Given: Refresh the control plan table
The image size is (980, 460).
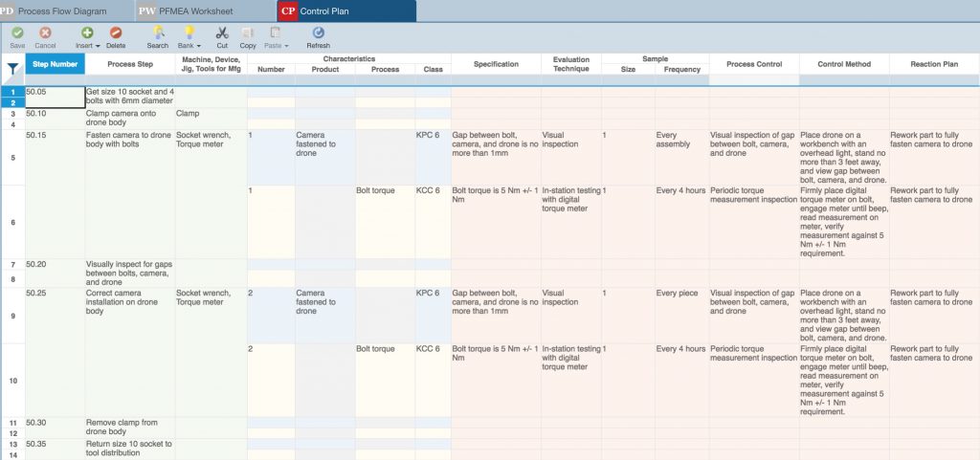Looking at the screenshot, I should (x=318, y=33).
